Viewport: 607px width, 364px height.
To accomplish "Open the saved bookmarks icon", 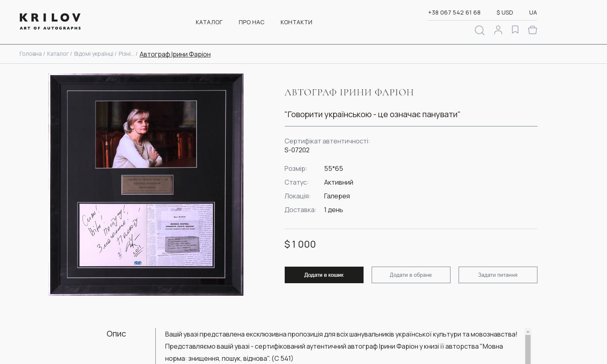I will (x=515, y=29).
